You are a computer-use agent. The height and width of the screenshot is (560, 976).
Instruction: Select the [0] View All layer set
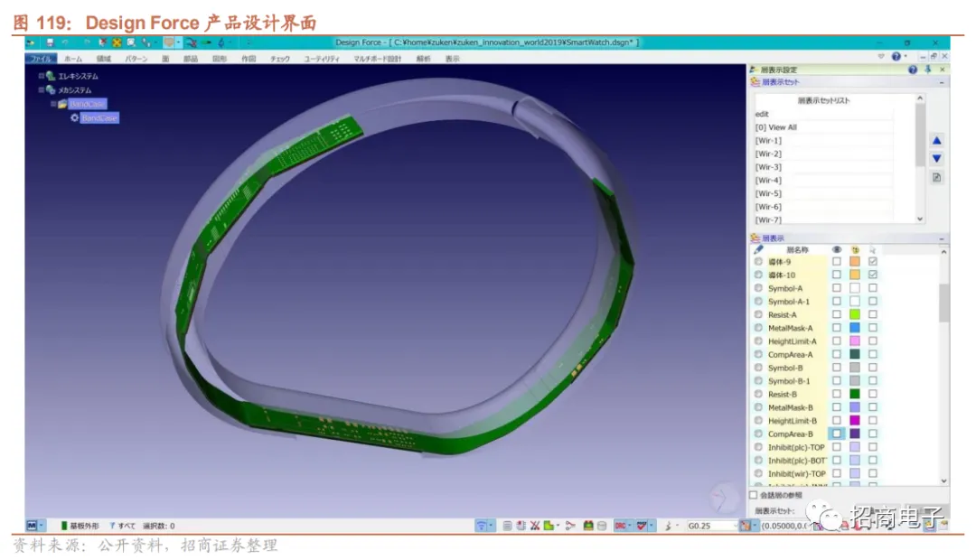point(824,127)
